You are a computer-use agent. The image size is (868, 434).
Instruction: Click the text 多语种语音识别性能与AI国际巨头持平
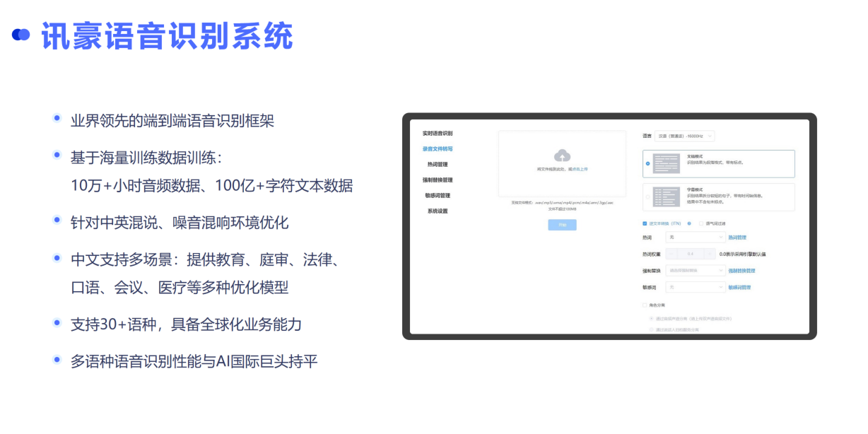click(194, 362)
